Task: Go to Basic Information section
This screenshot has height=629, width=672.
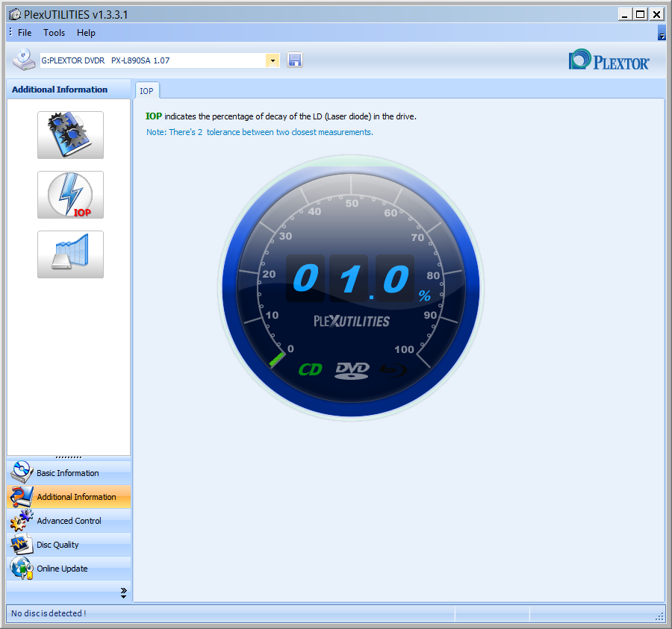Action: pos(69,473)
